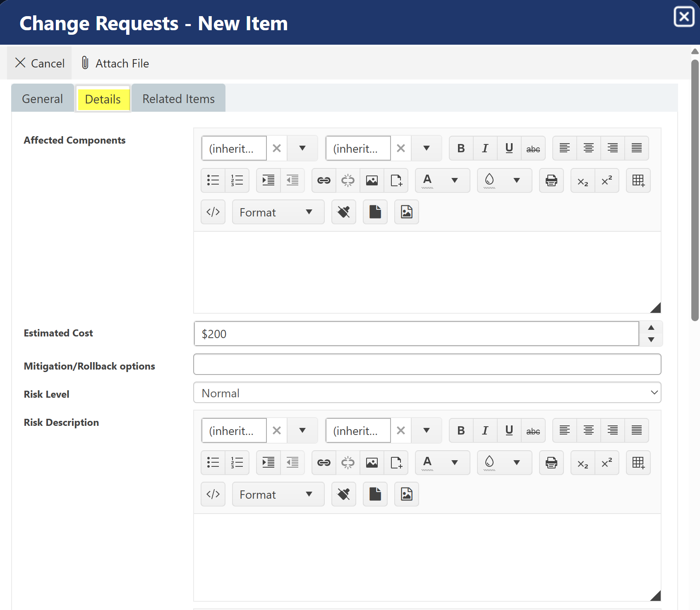The image size is (700, 610).
Task: Open the Risk Level dropdown
Action: pyautogui.click(x=427, y=393)
